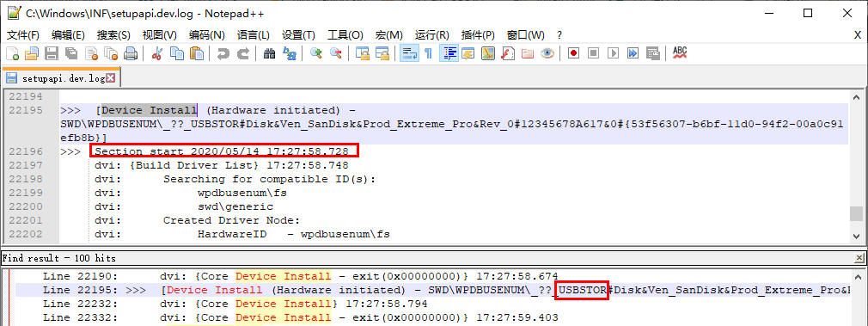Click the Save file toolbar icon

click(x=51, y=54)
